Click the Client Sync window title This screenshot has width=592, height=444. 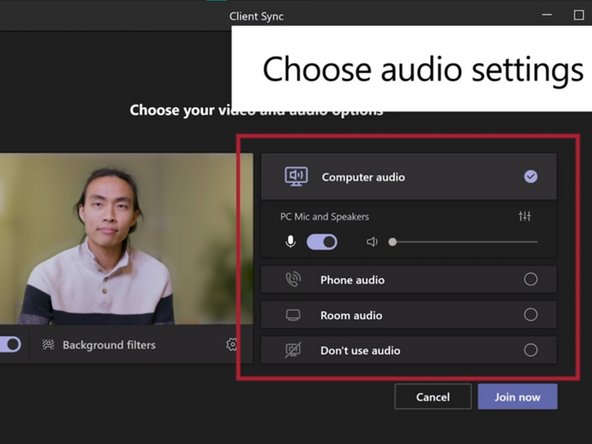(x=256, y=16)
